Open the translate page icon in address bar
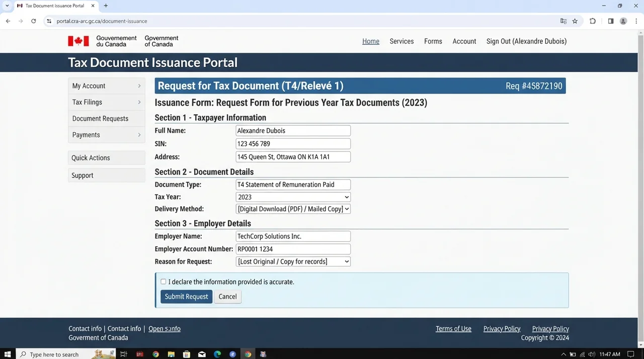Screen dimensions: 644x359 click(x=563, y=21)
